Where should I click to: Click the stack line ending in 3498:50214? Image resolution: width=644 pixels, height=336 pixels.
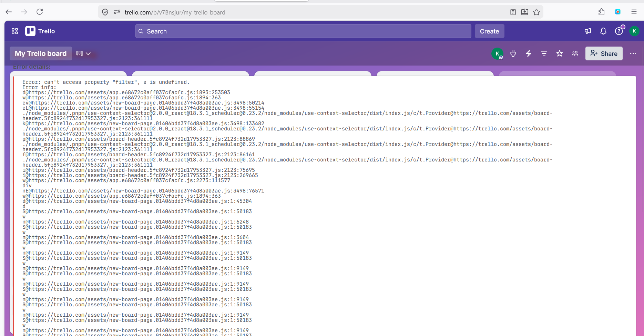coord(143,103)
